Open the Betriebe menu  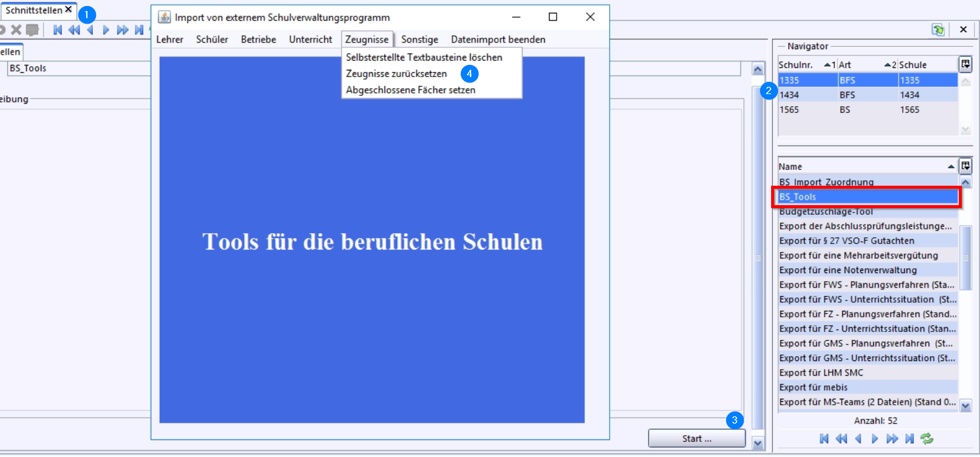coord(258,39)
